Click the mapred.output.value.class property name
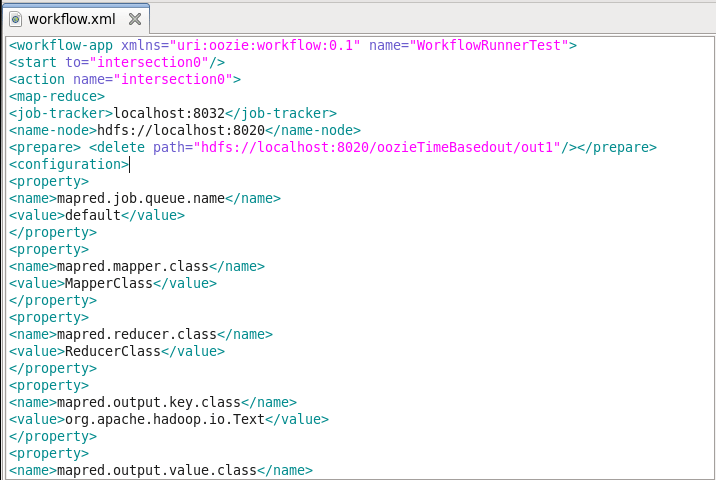716x480 pixels. [157, 470]
